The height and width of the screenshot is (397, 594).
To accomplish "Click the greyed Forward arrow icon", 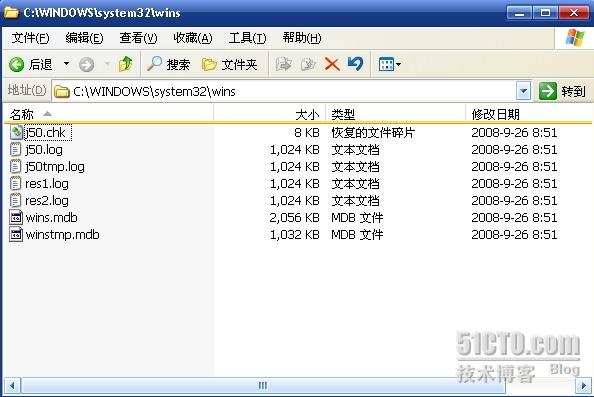I will 86,64.
